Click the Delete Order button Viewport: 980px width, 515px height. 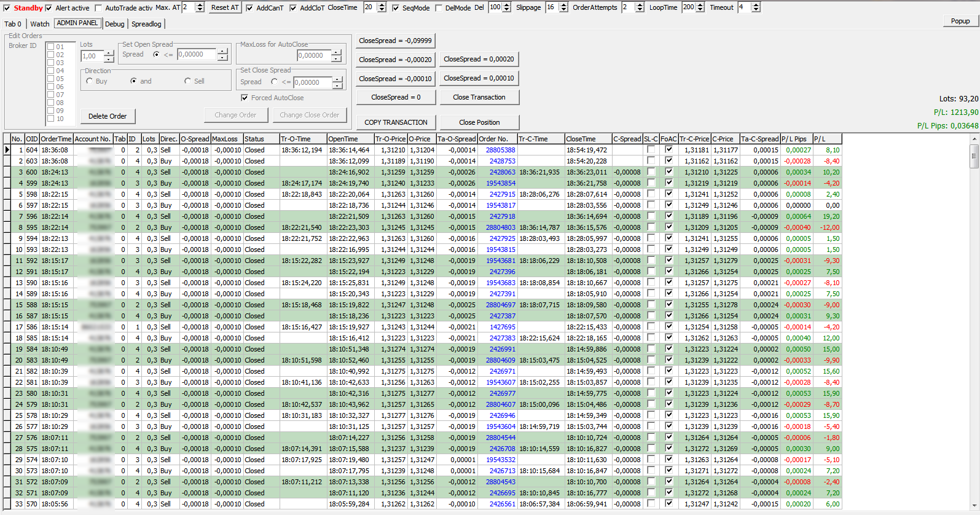click(108, 116)
